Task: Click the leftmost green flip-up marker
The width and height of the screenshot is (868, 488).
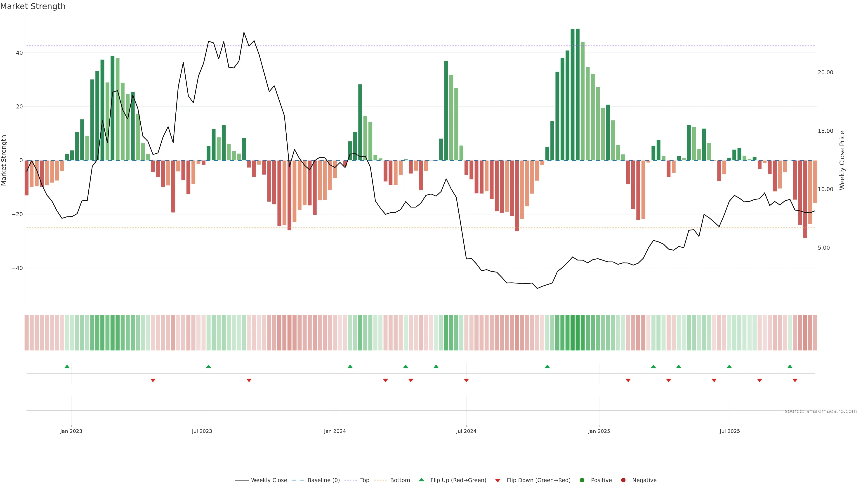Action: click(67, 366)
